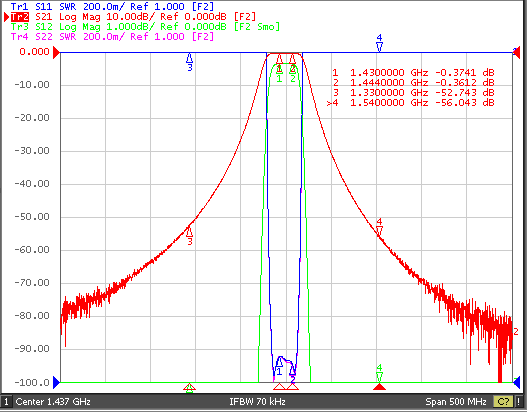Click the Center 1.437 GHz field

[53, 402]
